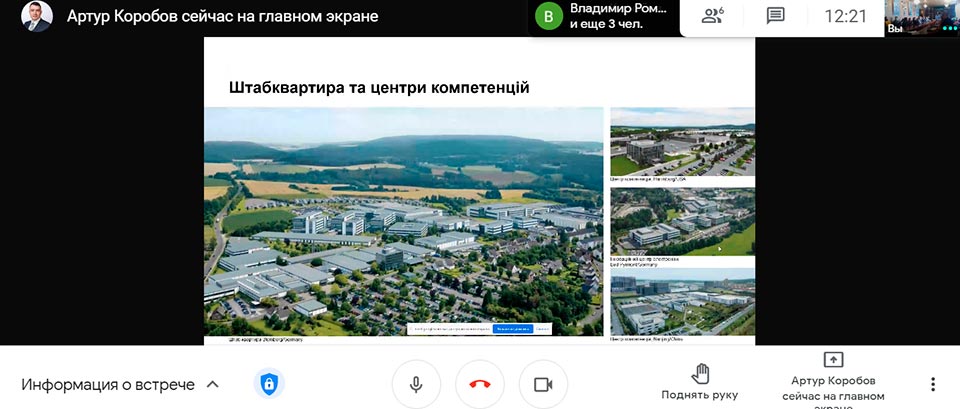Hang up the call with red phone
The width and height of the screenshot is (960, 409).
coord(480,385)
